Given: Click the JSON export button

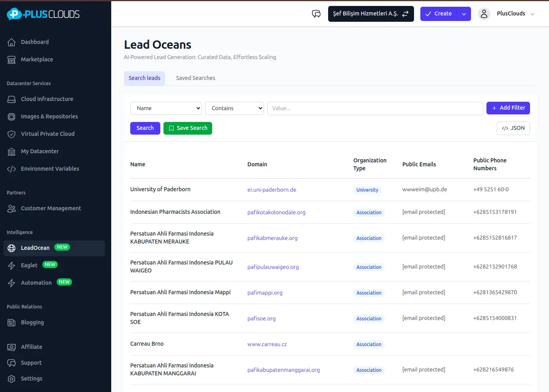Looking at the screenshot, I should 513,128.
